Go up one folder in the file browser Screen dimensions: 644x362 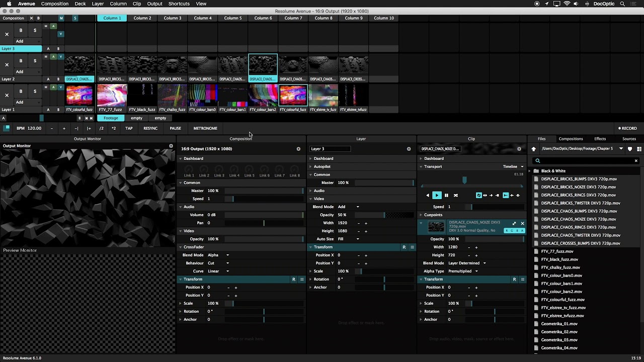pyautogui.click(x=534, y=149)
